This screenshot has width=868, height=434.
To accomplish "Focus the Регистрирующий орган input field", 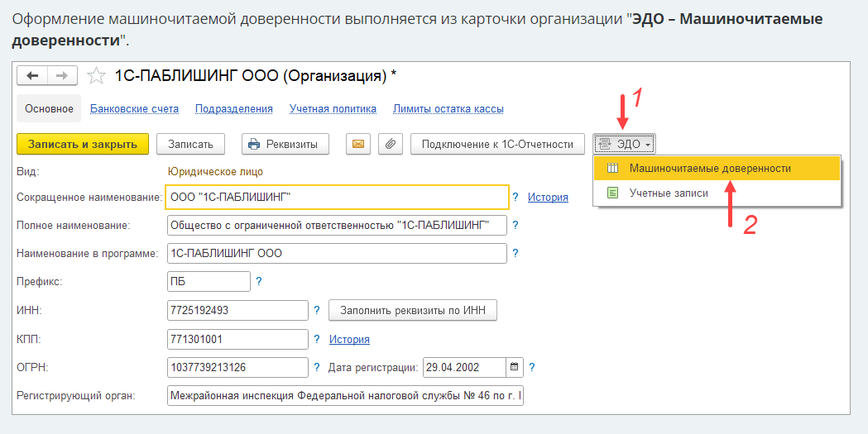I will [345, 396].
